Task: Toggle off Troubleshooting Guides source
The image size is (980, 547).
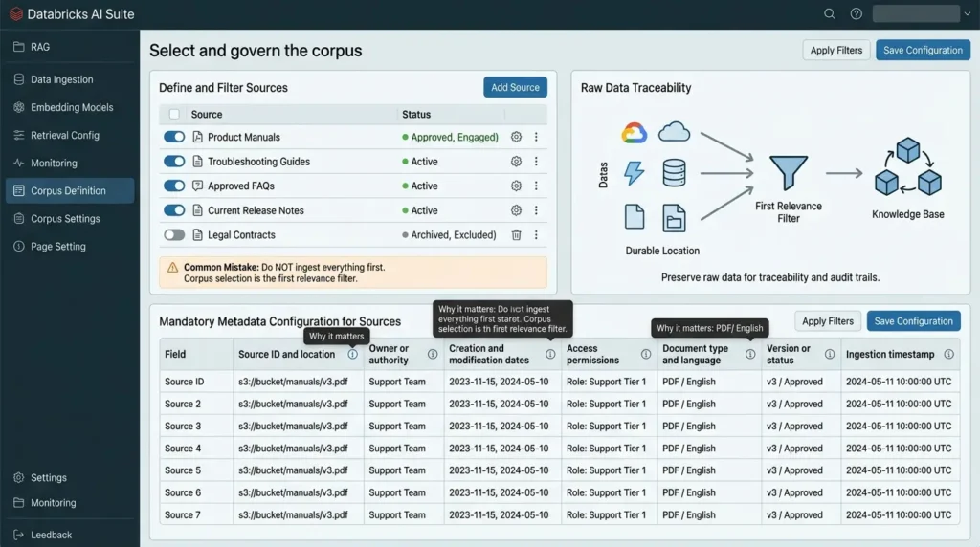Action: (x=174, y=161)
